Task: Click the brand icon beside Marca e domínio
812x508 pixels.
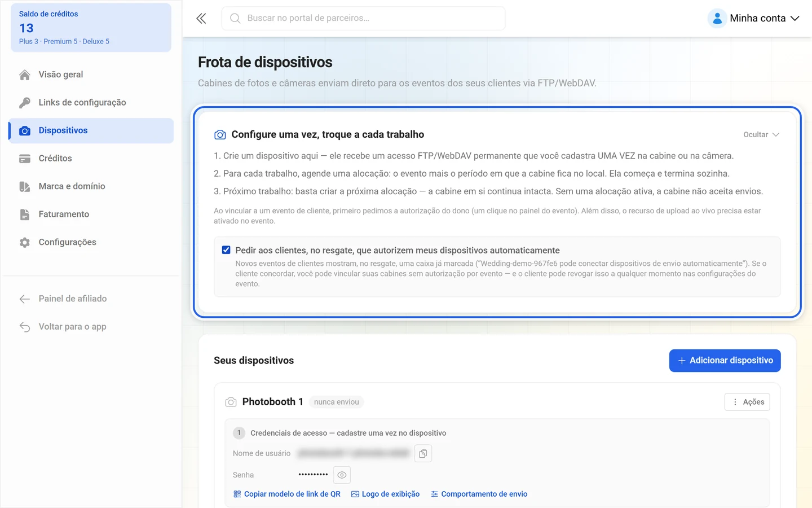Action: tap(25, 186)
